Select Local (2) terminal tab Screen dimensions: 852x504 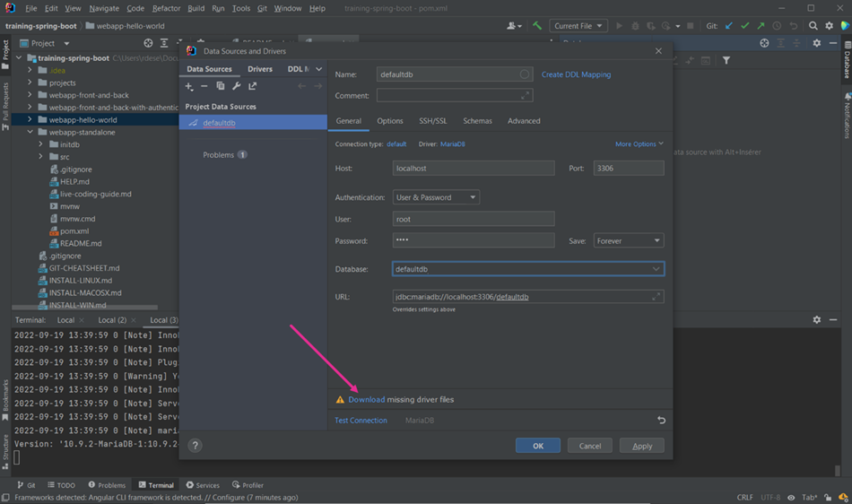coord(112,320)
